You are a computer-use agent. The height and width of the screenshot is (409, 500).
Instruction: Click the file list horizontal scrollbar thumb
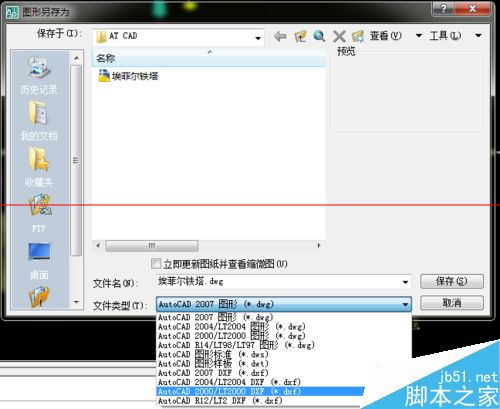point(152,246)
